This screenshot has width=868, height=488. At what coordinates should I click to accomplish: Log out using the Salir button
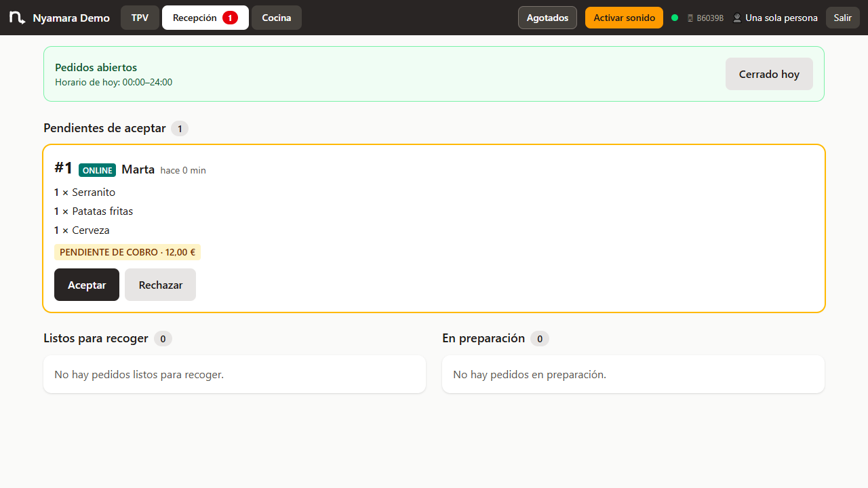point(843,18)
